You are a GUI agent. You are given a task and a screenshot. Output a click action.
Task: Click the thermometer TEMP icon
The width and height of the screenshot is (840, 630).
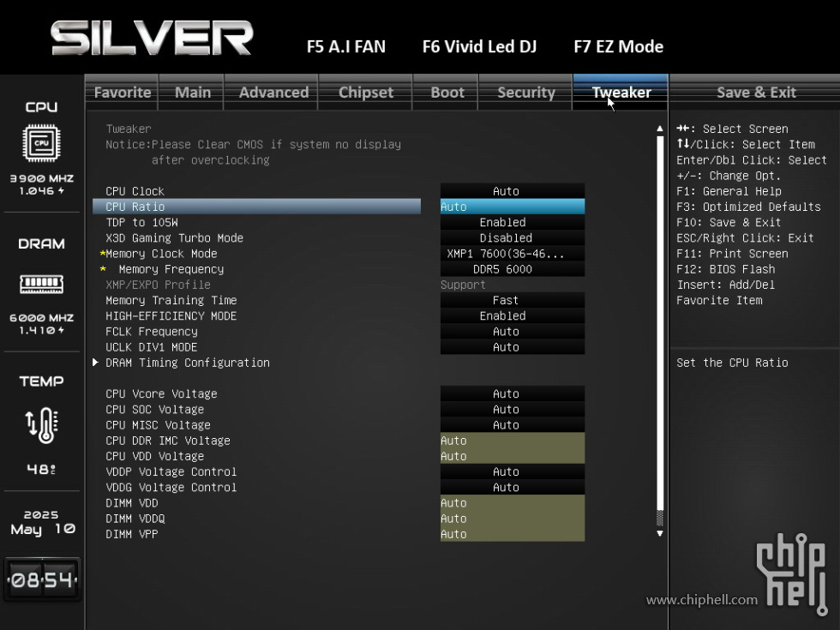42,425
